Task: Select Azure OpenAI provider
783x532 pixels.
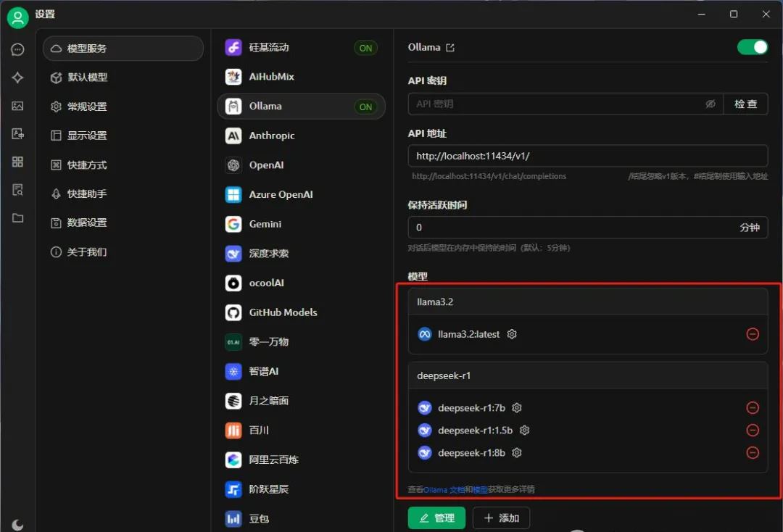Action: click(301, 194)
